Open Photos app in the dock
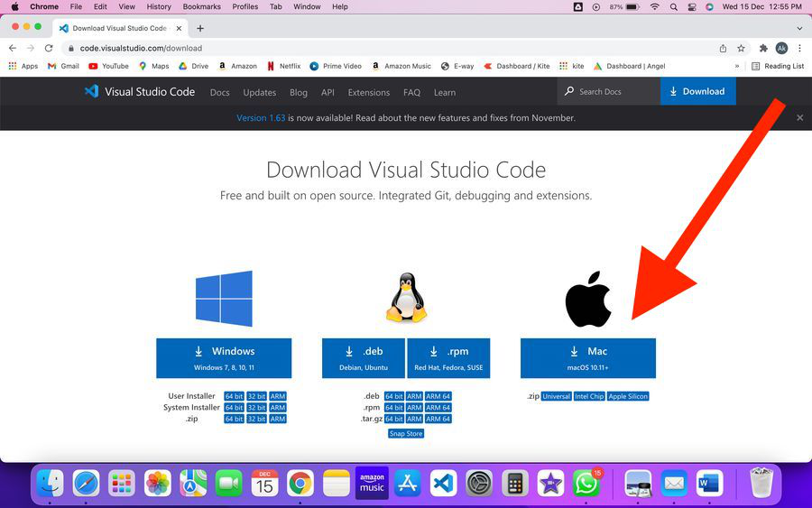 [x=157, y=484]
